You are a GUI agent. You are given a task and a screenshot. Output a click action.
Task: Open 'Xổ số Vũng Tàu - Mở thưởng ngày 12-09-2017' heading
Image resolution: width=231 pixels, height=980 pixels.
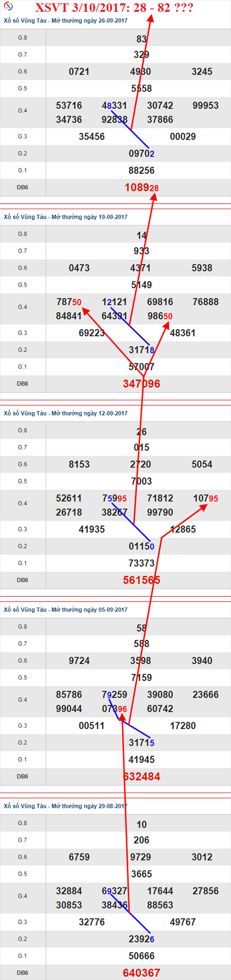click(x=65, y=413)
